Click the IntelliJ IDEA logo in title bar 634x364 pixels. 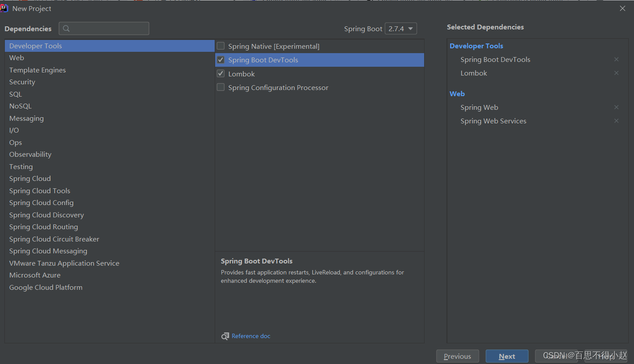coord(4,8)
